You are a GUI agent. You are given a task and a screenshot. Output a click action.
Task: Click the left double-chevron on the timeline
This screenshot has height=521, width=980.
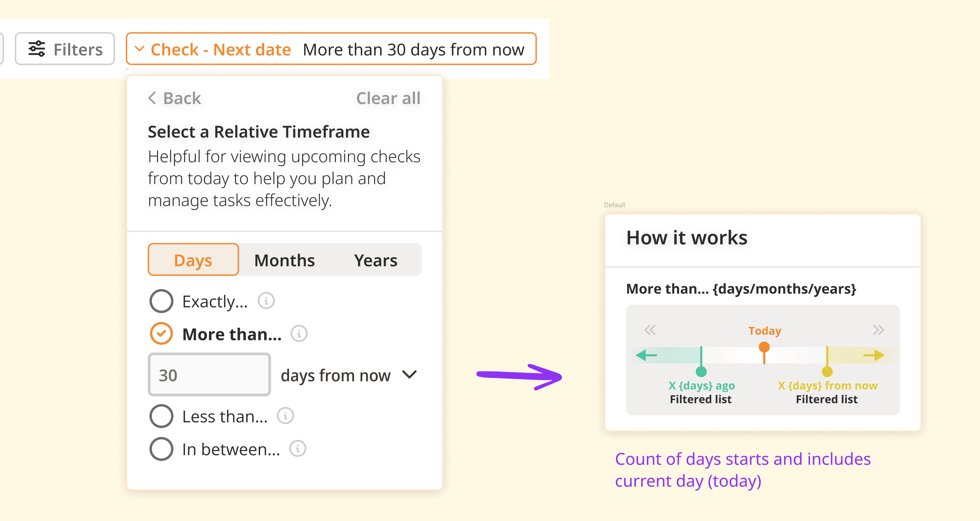tap(650, 330)
